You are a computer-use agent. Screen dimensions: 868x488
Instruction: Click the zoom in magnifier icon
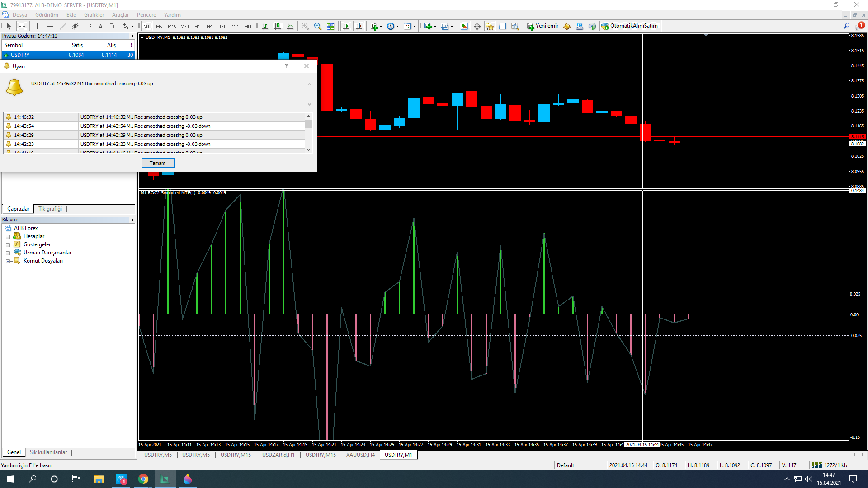[x=305, y=26]
